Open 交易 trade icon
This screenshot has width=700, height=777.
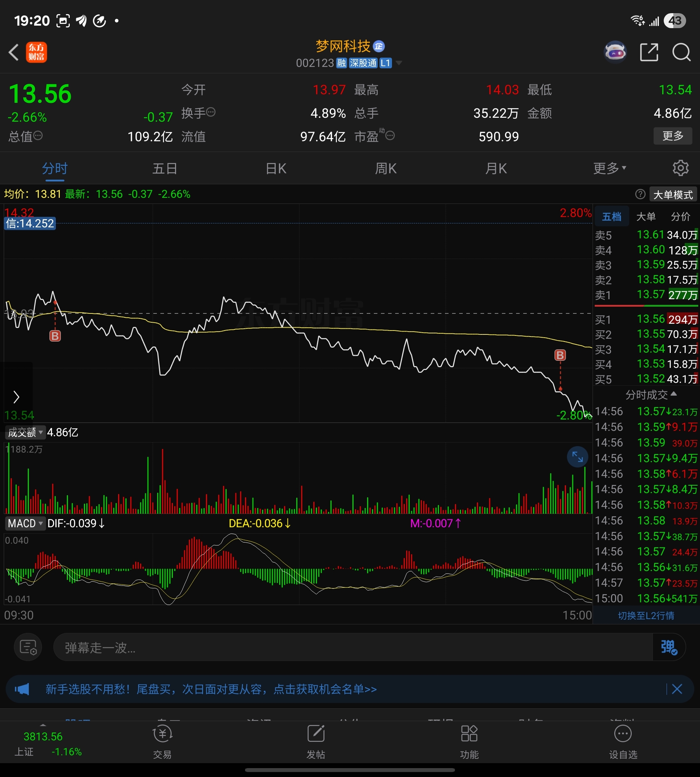tap(162, 742)
